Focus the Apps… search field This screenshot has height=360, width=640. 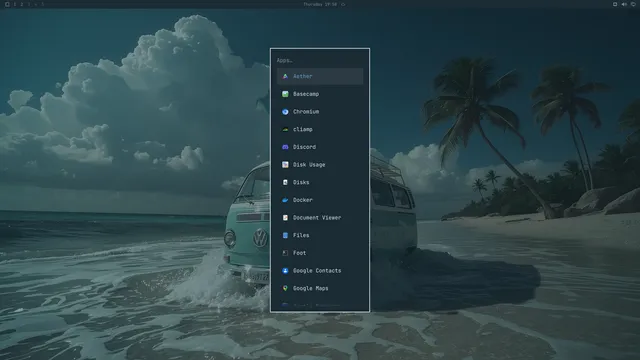320,60
